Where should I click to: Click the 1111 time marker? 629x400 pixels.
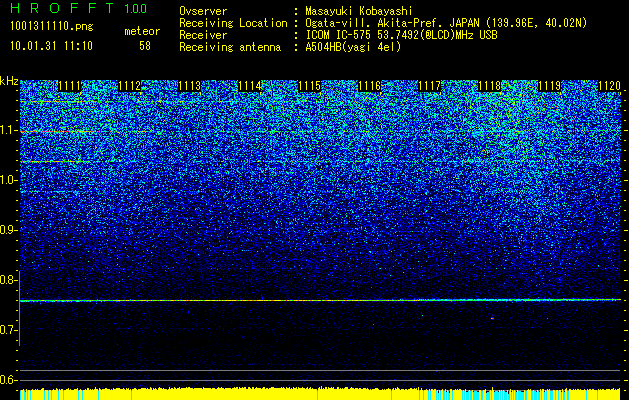[69, 86]
